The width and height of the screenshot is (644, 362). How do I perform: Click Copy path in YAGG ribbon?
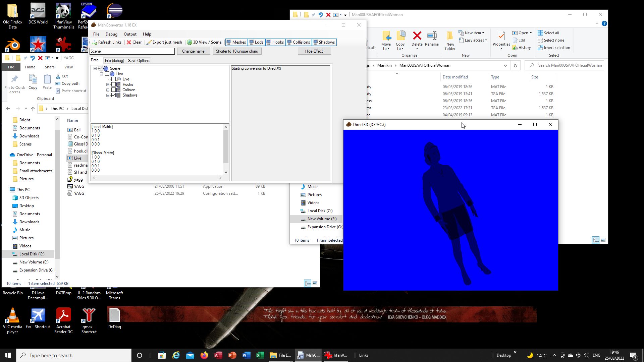(67, 83)
